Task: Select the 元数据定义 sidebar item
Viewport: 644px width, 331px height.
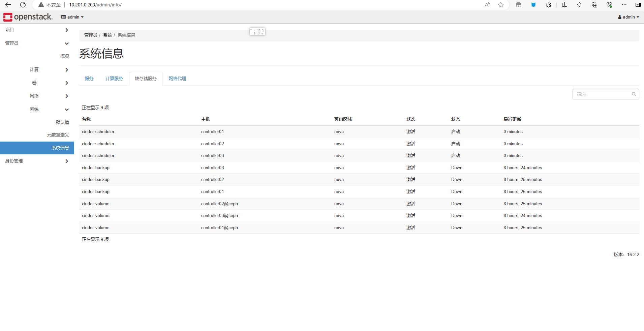Action: coord(58,134)
